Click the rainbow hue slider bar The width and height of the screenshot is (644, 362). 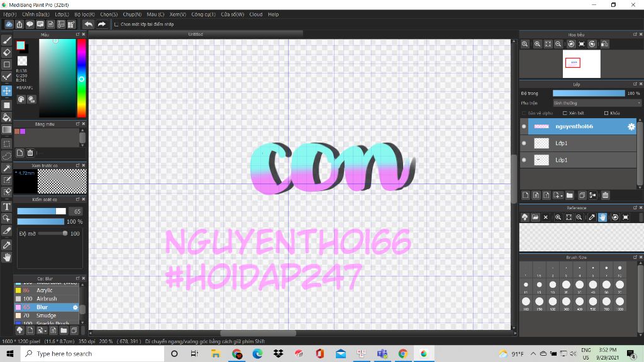point(82,78)
